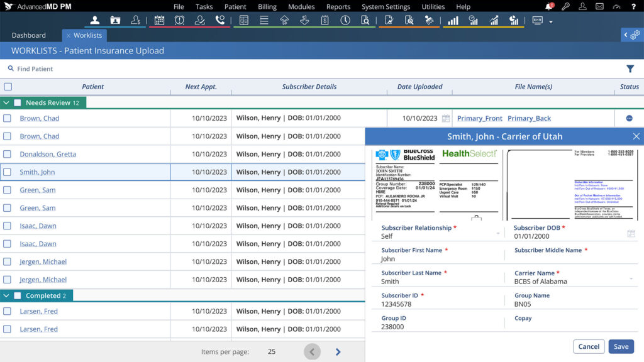Click the EHR monitor icon
Image resolution: width=644 pixels, height=362 pixels.
pyautogui.click(x=538, y=20)
